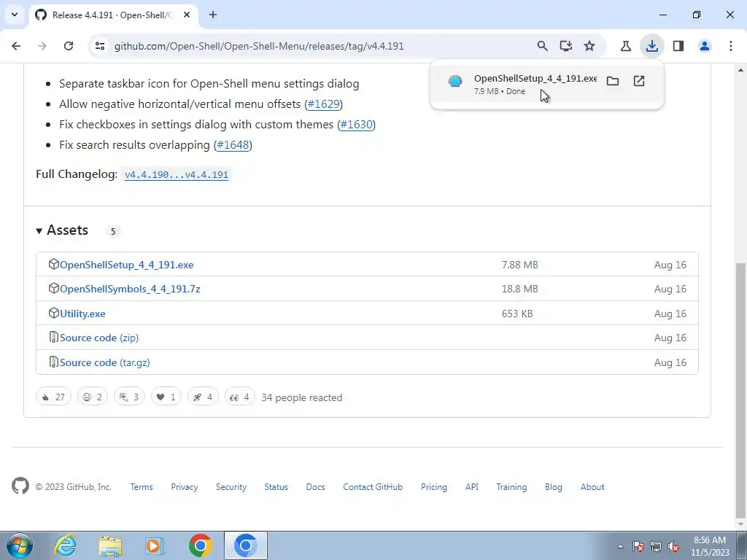Open Windows Explorer from taskbar

tap(110, 545)
